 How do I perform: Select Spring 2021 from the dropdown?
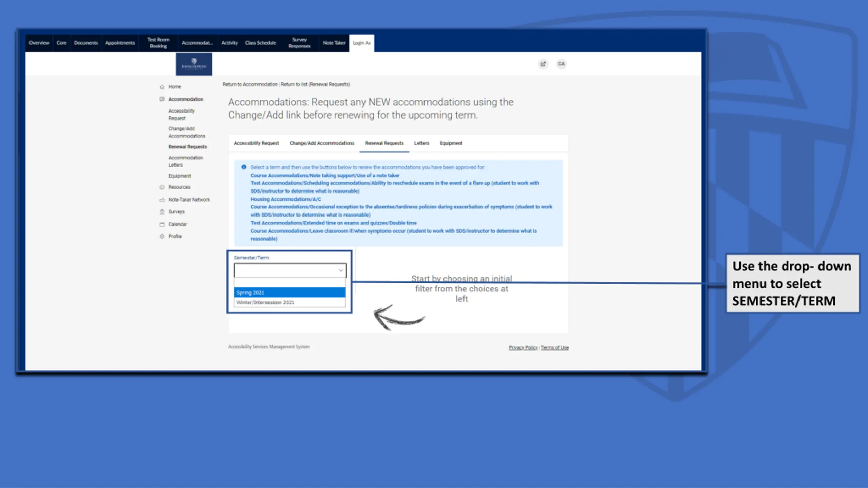[289, 292]
